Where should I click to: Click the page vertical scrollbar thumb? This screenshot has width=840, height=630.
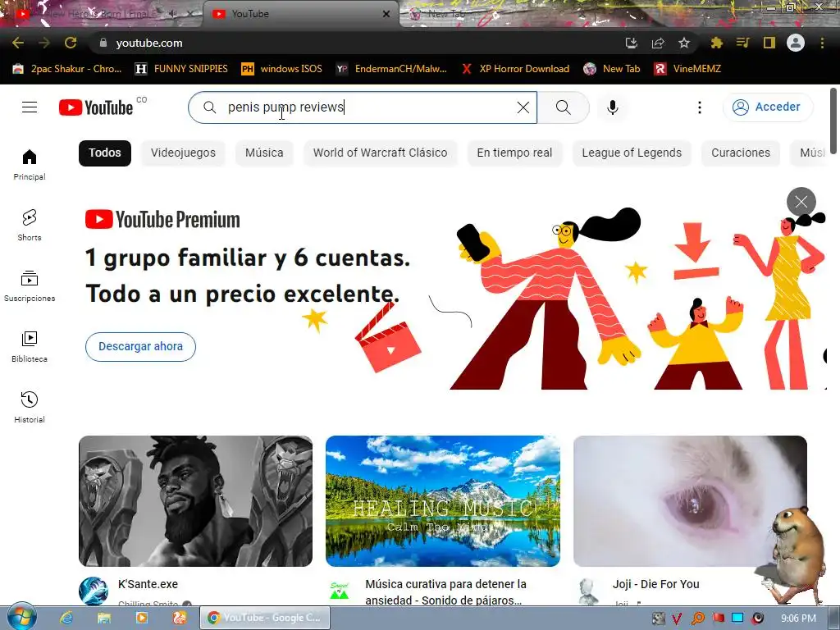pos(833,121)
